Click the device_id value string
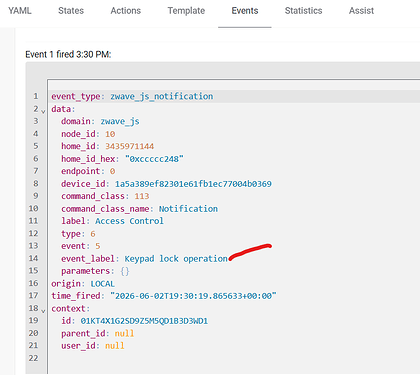Viewport: 420px width, 375px height. coord(193,184)
